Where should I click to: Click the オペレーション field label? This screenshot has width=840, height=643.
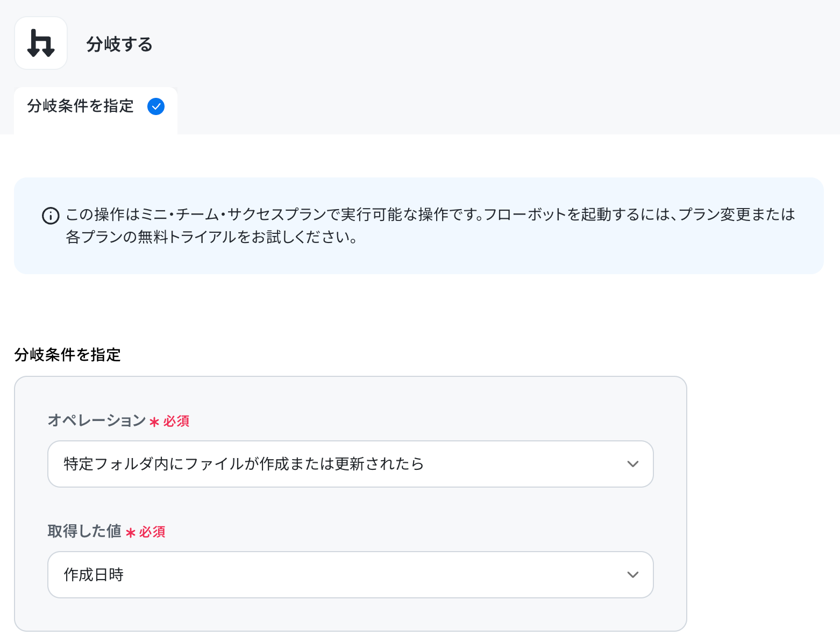pyautogui.click(x=97, y=420)
